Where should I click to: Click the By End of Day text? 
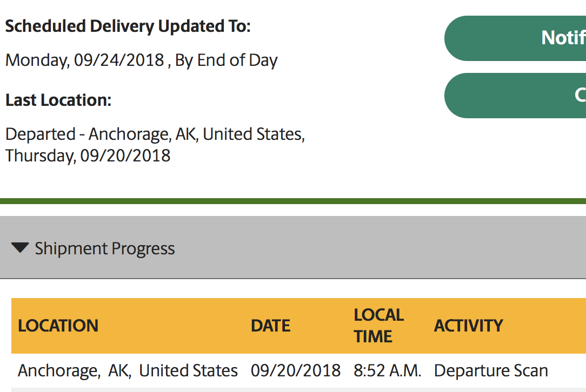tap(226, 60)
